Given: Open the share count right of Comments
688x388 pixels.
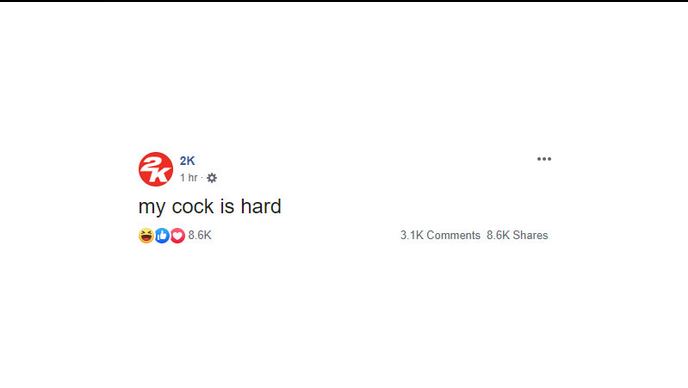Looking at the screenshot, I should coord(517,235).
